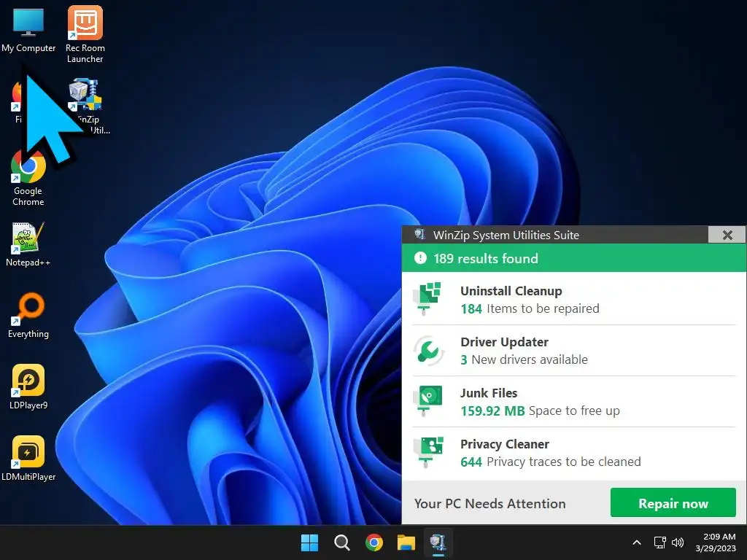Viewport: 747px width, 560px height.
Task: Open taskbar Search
Action: (341, 542)
